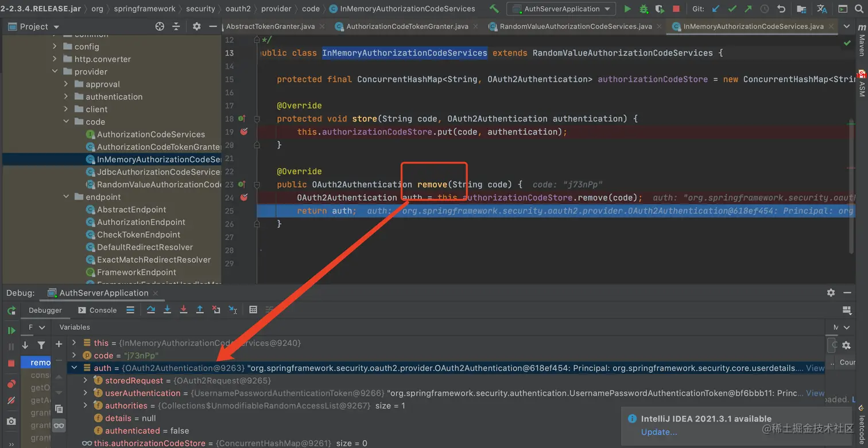Commit changes with the Git checkmark icon
This screenshot has height=448, width=868.
[x=732, y=9]
